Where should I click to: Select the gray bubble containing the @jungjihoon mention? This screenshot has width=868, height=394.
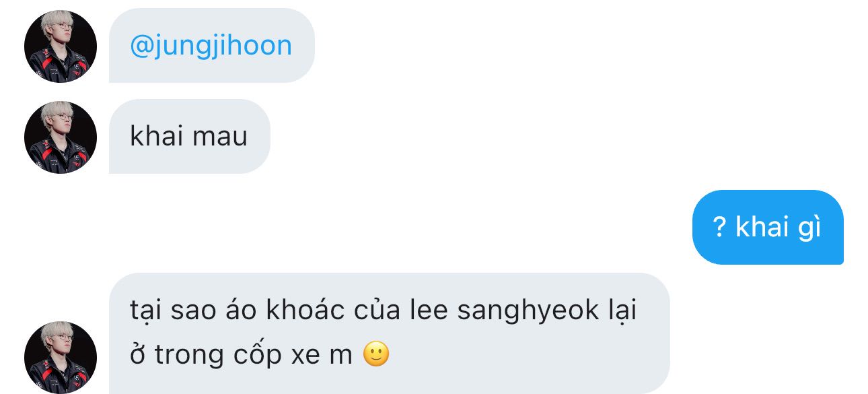pos(212,46)
